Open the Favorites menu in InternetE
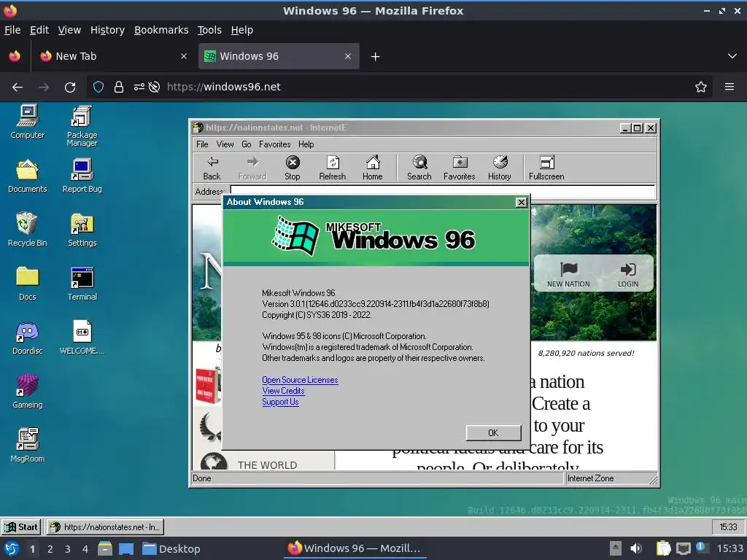 274,144
